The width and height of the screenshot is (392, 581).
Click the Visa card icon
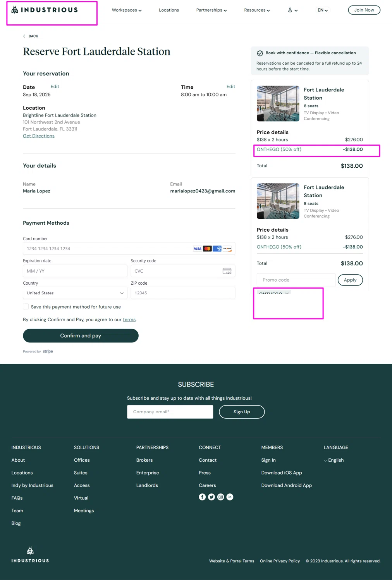coord(198,249)
